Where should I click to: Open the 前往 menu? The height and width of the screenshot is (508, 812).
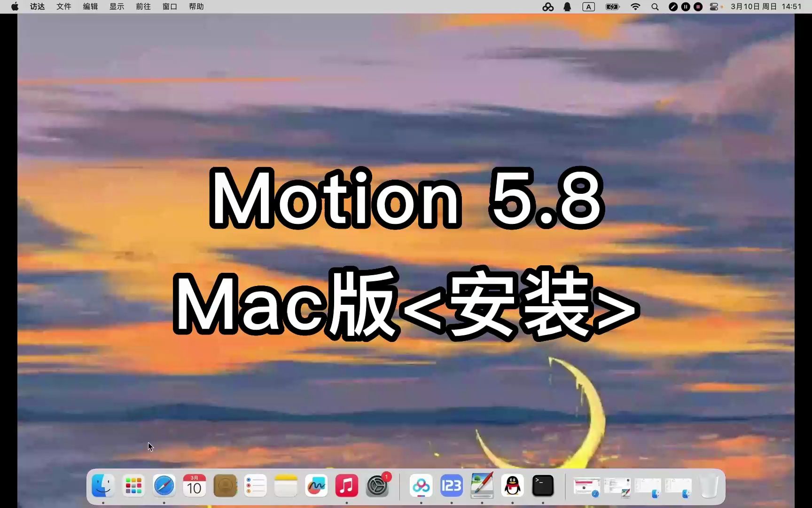[x=143, y=7]
